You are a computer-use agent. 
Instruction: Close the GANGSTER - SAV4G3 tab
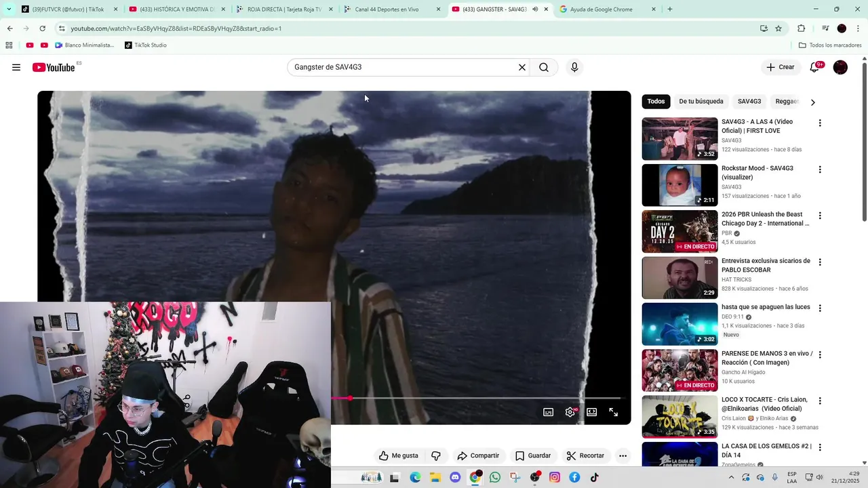(x=546, y=9)
